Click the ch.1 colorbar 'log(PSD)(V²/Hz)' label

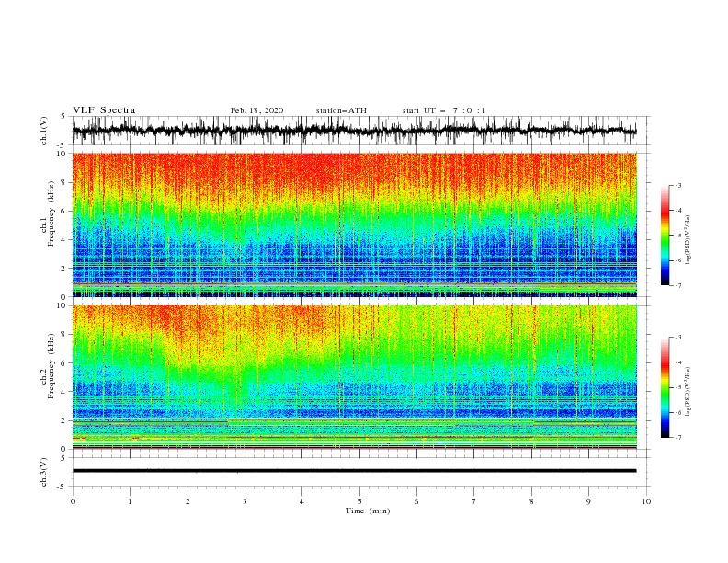click(x=688, y=240)
